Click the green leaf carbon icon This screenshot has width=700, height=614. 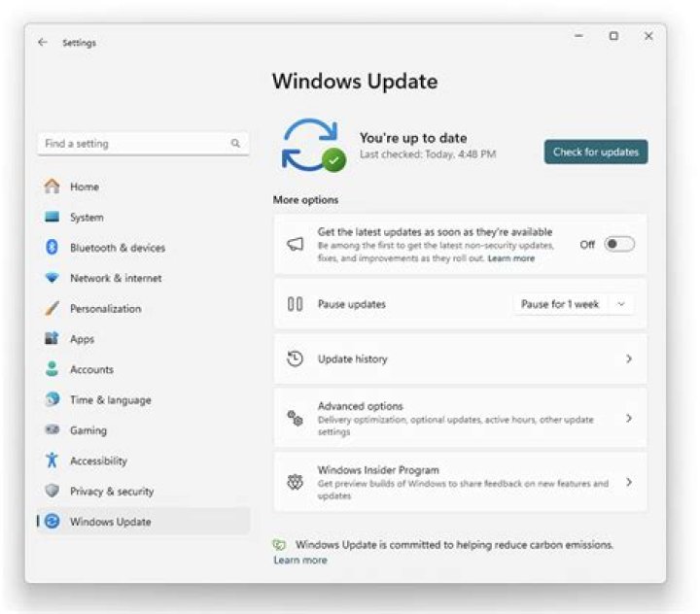[x=279, y=544]
